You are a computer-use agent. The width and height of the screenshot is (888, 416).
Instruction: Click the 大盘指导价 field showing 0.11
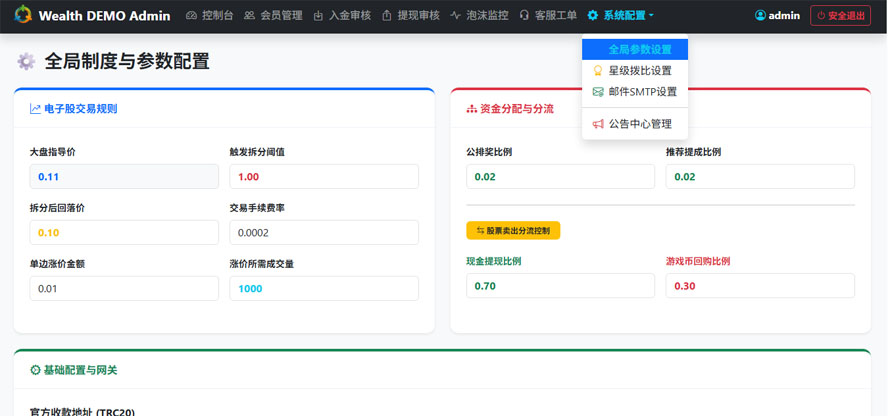(x=124, y=177)
